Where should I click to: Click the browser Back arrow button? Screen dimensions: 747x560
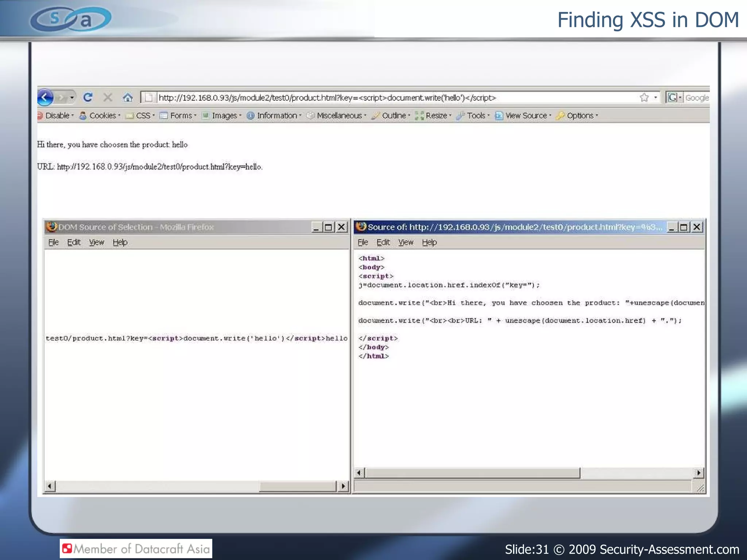(45, 97)
